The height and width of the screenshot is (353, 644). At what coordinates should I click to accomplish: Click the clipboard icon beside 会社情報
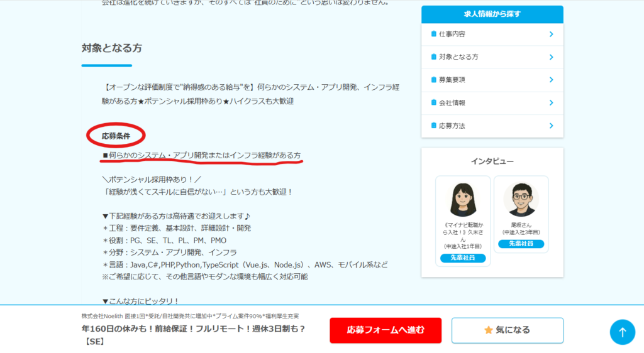pyautogui.click(x=433, y=102)
